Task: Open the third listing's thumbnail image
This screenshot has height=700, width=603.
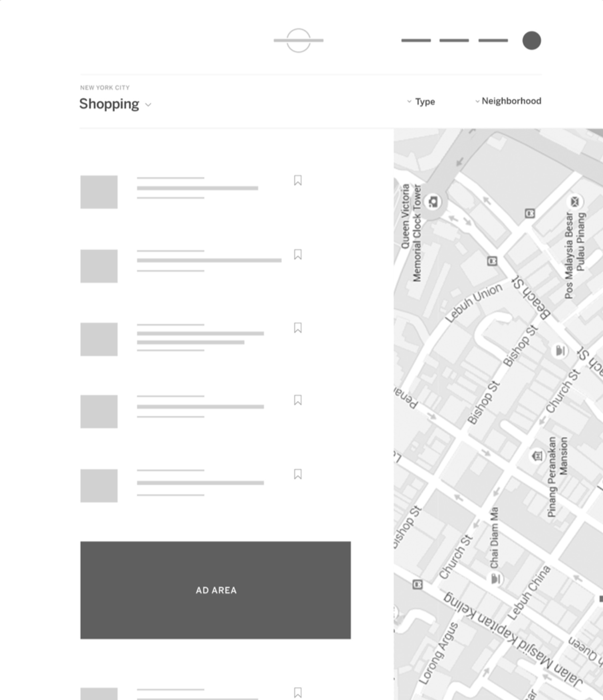Action: 99,339
